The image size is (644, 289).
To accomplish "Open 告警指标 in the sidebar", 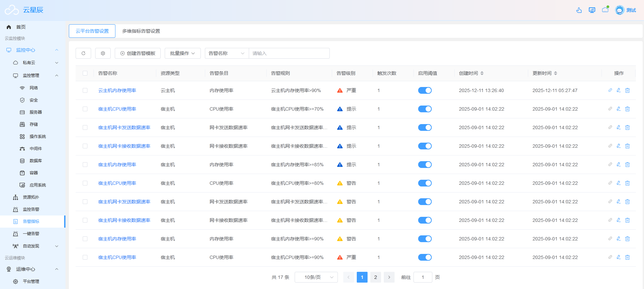I will (32, 222).
